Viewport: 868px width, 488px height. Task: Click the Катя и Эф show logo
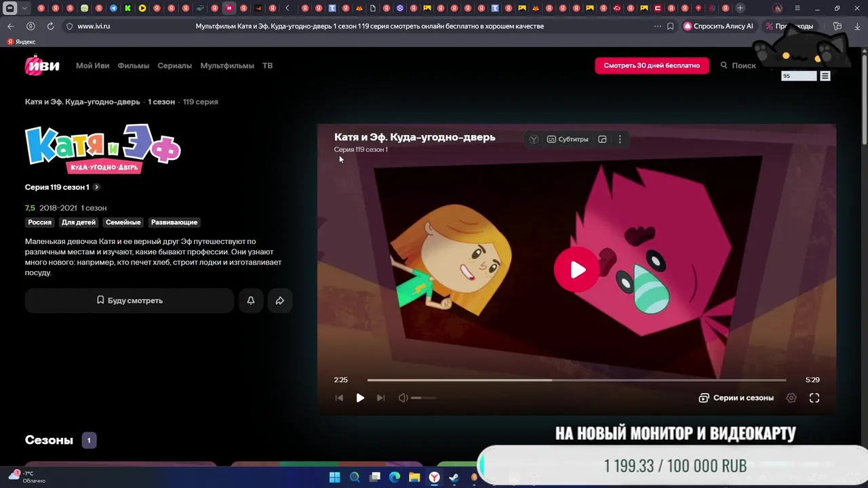click(x=103, y=149)
